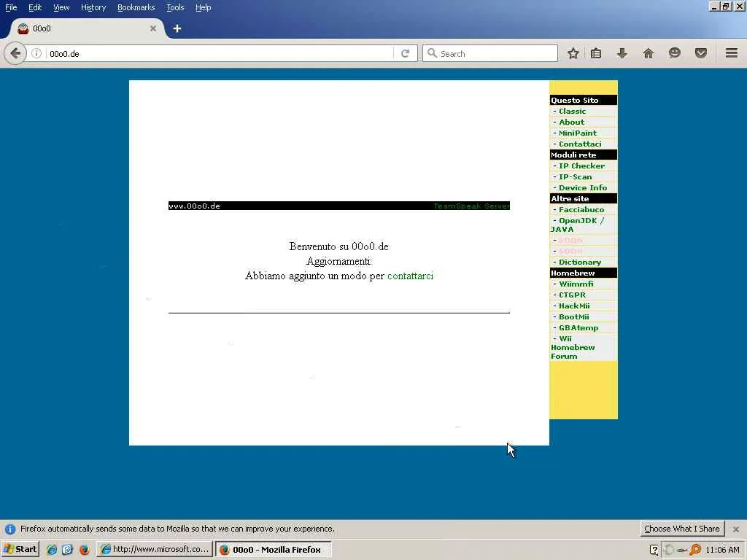Screen dimensions: 747x560
Task: Open the Bookmarks menu
Action: tap(136, 7)
